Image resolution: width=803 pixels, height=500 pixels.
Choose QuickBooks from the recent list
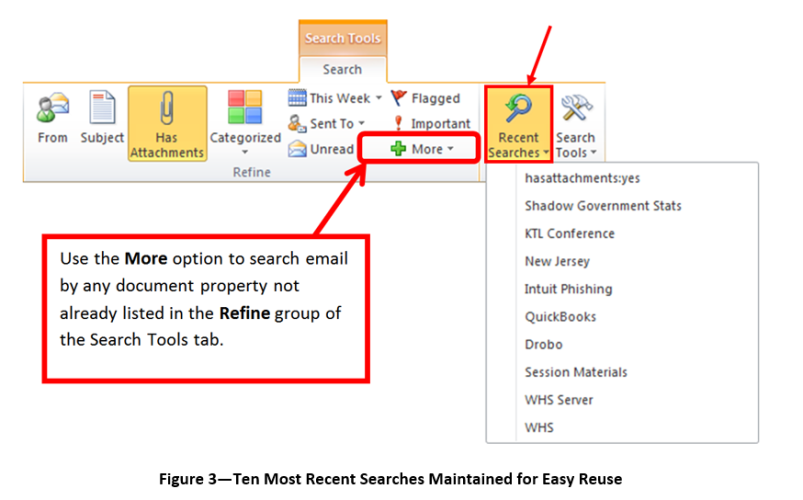coord(560,317)
